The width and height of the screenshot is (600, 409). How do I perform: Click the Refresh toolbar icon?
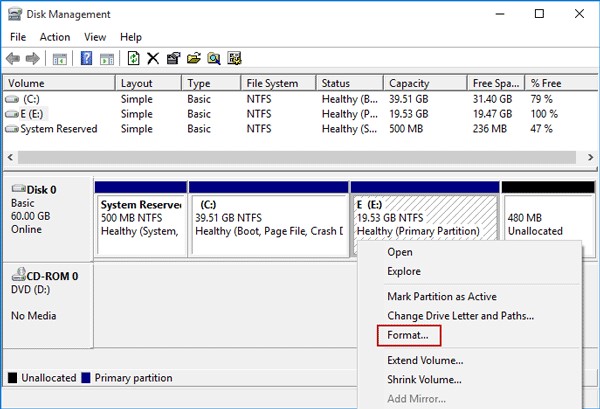tap(133, 59)
